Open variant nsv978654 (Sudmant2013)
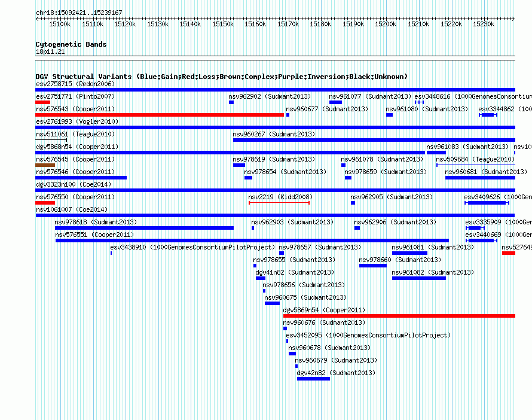This screenshot has height=420, width=532. pos(285,172)
